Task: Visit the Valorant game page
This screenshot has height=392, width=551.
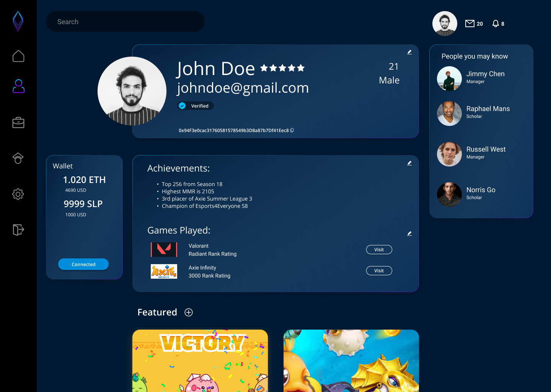Action: point(379,250)
